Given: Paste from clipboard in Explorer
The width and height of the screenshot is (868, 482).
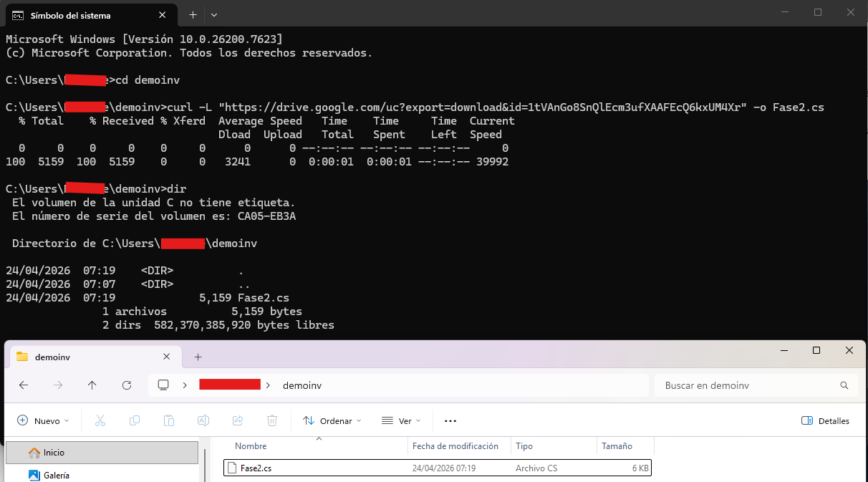Looking at the screenshot, I should coord(169,420).
